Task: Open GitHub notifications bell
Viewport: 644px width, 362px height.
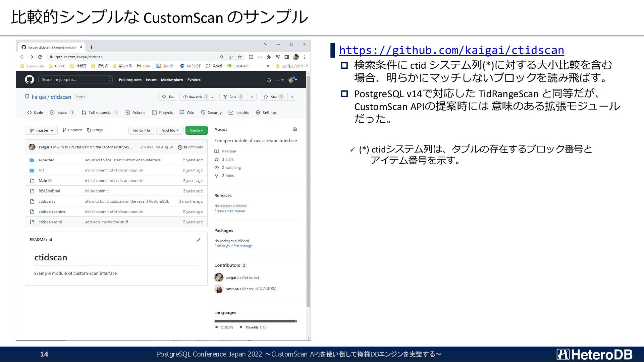Action: (269, 80)
